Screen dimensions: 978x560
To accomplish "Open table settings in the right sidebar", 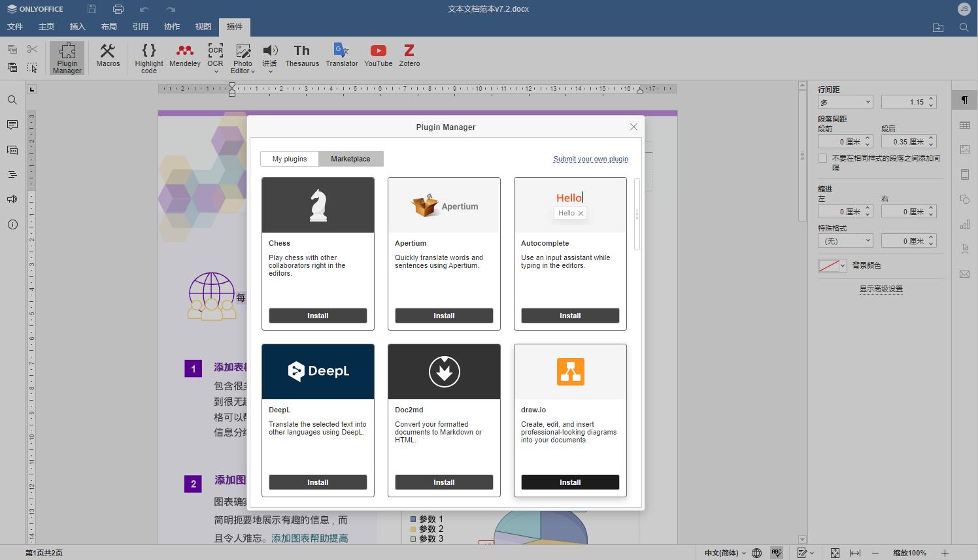I will 964,125.
